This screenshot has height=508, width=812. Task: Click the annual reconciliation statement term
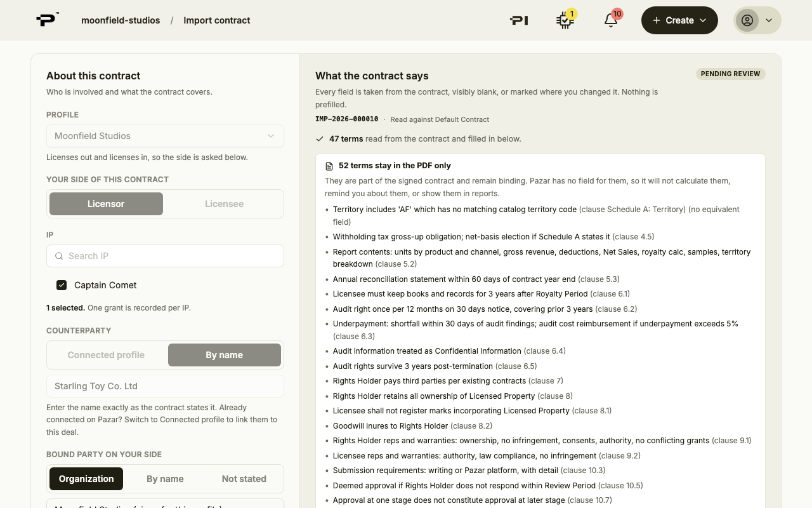(x=476, y=279)
